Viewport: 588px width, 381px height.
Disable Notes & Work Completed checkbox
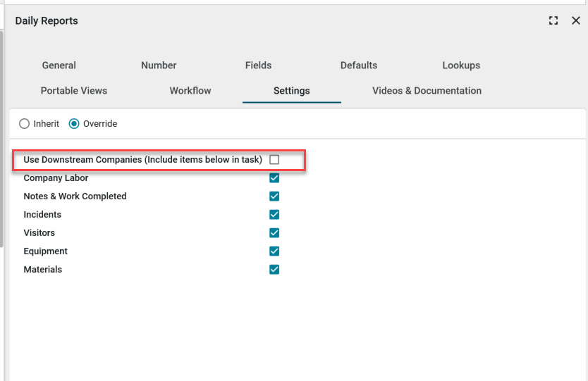(274, 196)
